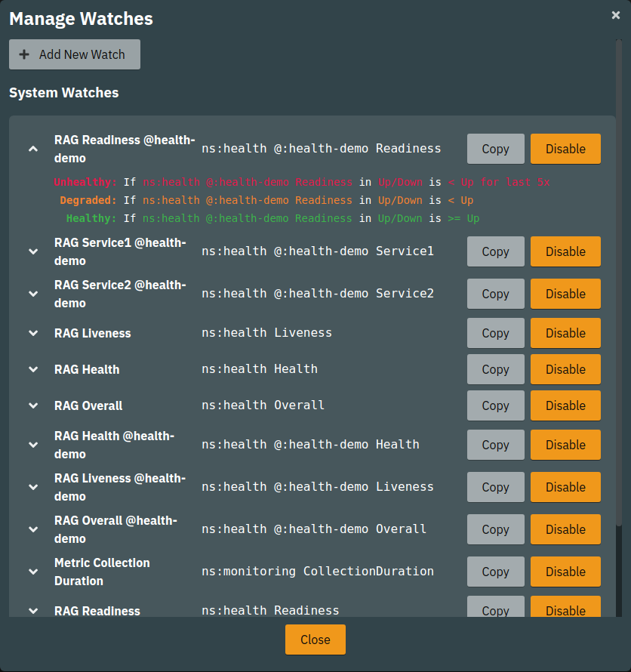
Task: Expand the RAG Liveness watch details
Action: (32, 333)
